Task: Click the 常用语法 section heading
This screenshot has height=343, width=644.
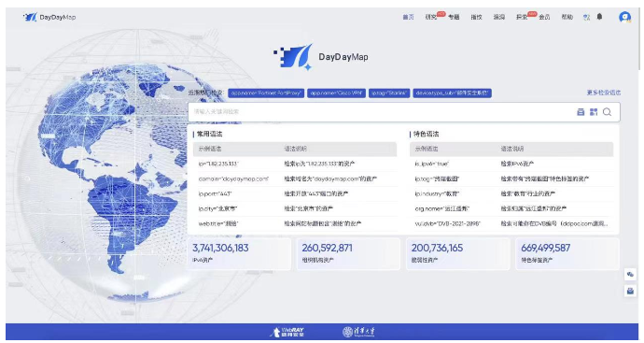Action: click(x=209, y=134)
